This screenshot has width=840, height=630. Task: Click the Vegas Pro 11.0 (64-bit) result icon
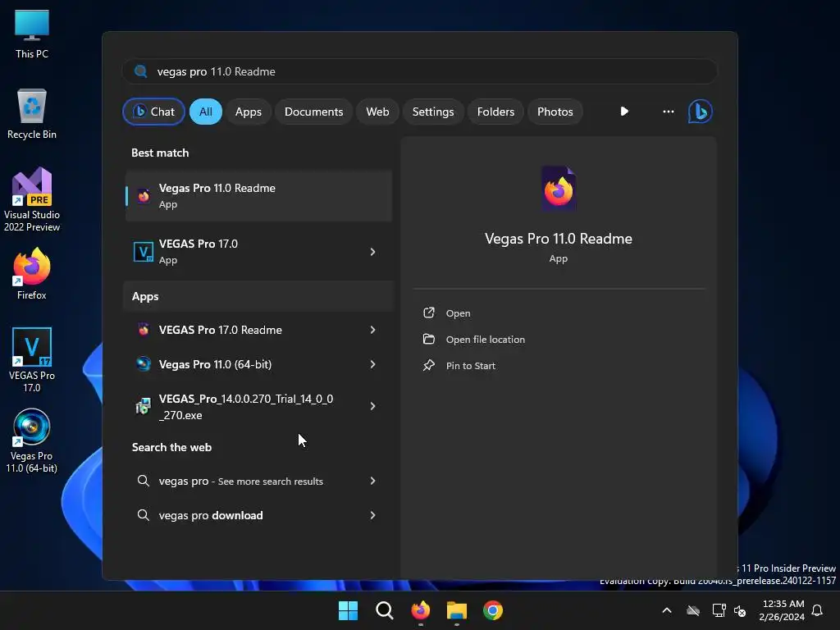click(x=143, y=364)
